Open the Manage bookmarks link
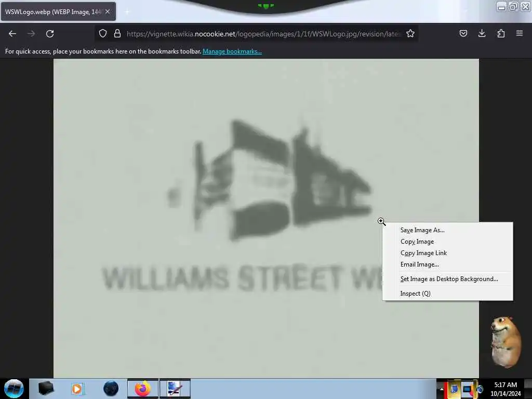This screenshot has height=399, width=532. (232, 51)
